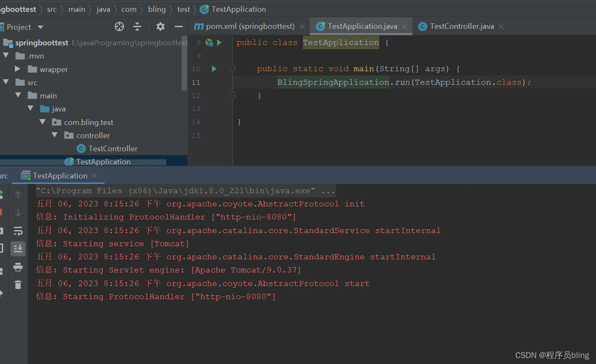Collapse the src folder
The width and height of the screenshot is (596, 364).
[x=6, y=82]
